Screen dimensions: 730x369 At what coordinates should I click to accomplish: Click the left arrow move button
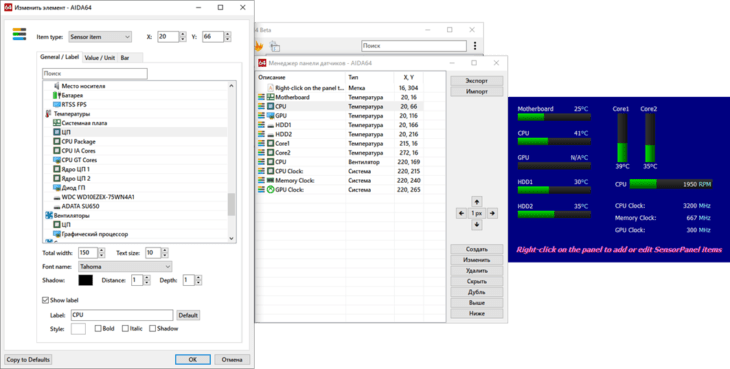pos(461,213)
